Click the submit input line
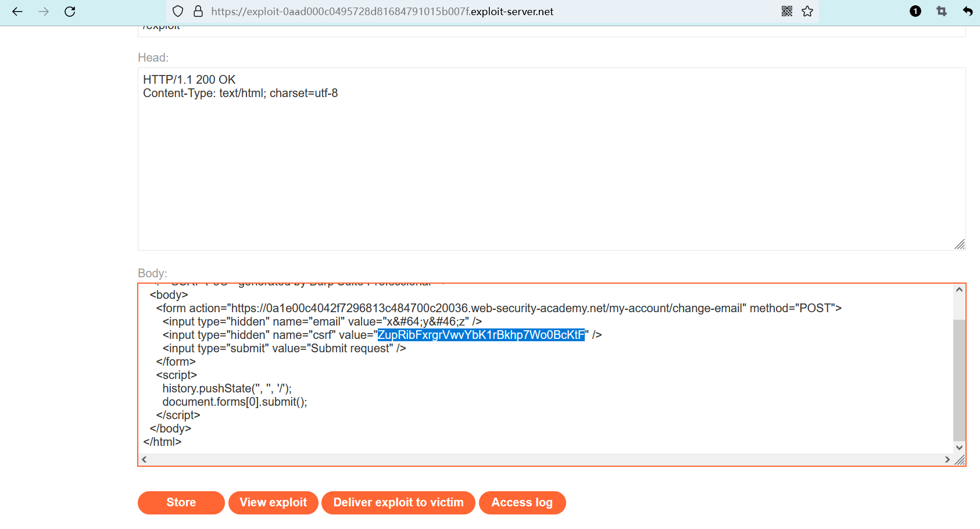Viewport: 980px width, 529px height. click(284, 348)
